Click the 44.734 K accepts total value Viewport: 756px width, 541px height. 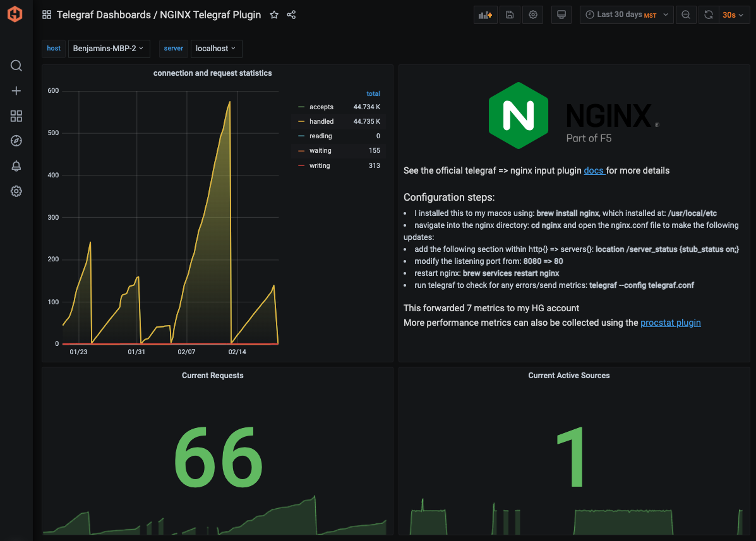[366, 107]
